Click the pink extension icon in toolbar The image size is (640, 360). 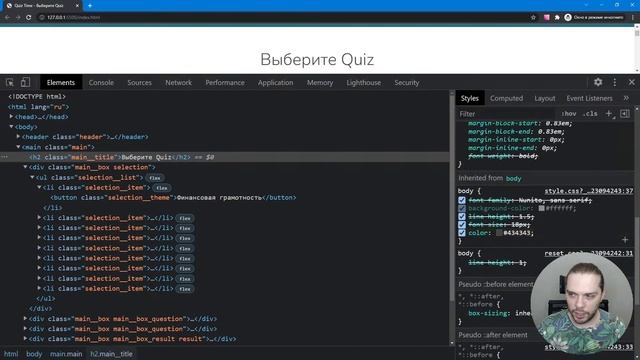coord(546,18)
